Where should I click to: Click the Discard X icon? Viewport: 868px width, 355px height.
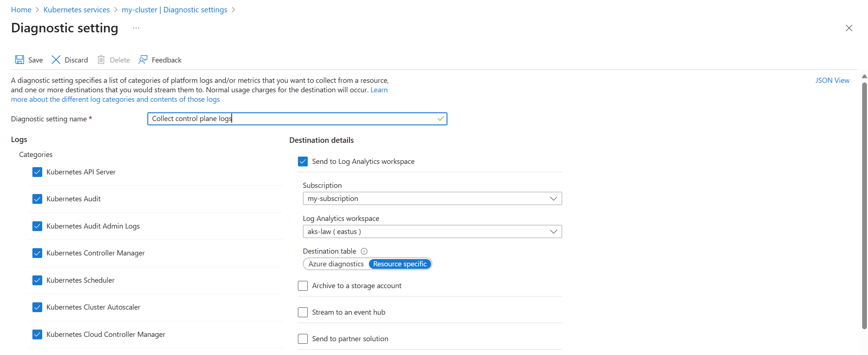pos(56,60)
